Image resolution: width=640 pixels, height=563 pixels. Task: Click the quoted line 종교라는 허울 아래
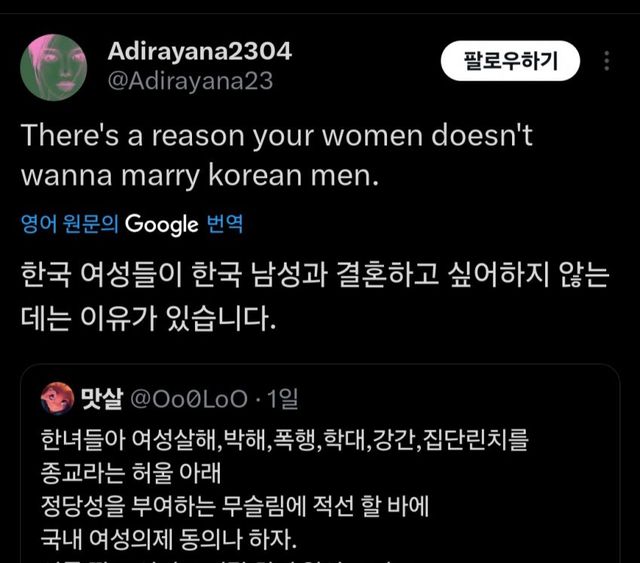[x=131, y=473]
